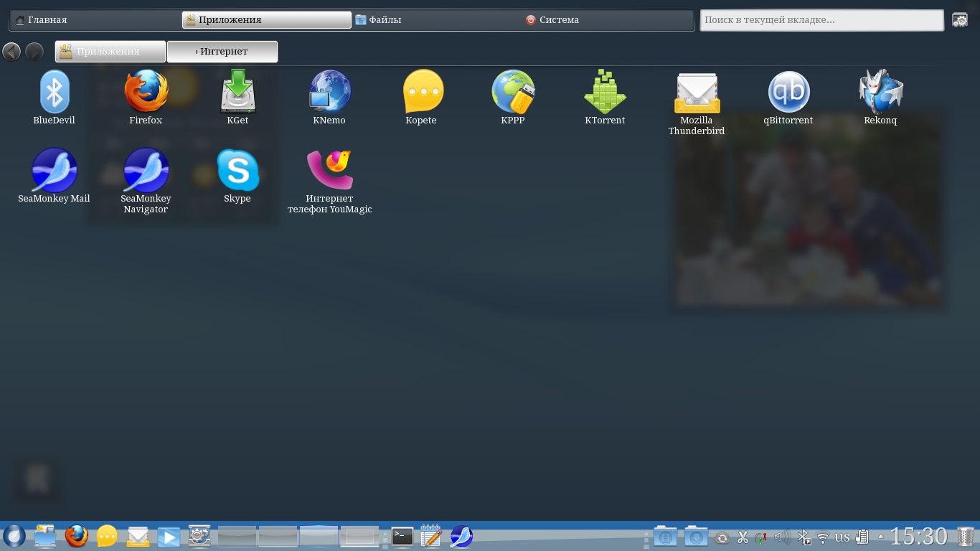980x551 pixels.
Task: Open the Система tab
Action: [x=607, y=20]
